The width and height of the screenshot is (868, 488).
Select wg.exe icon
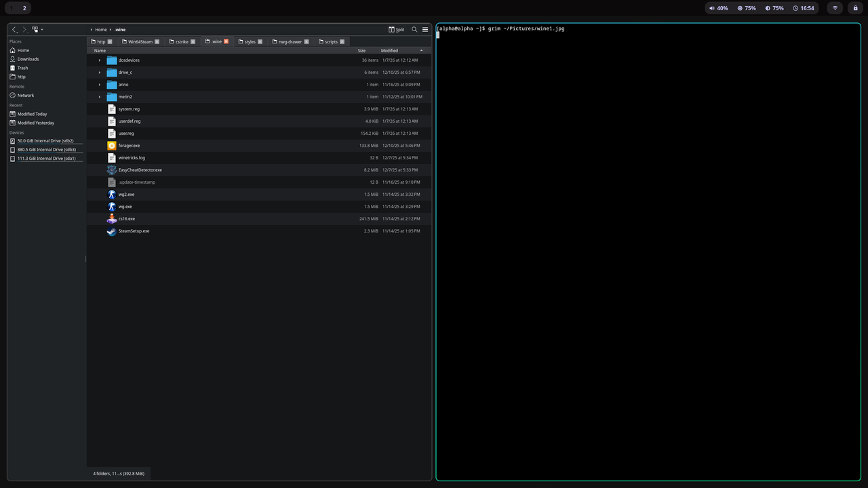(112, 207)
